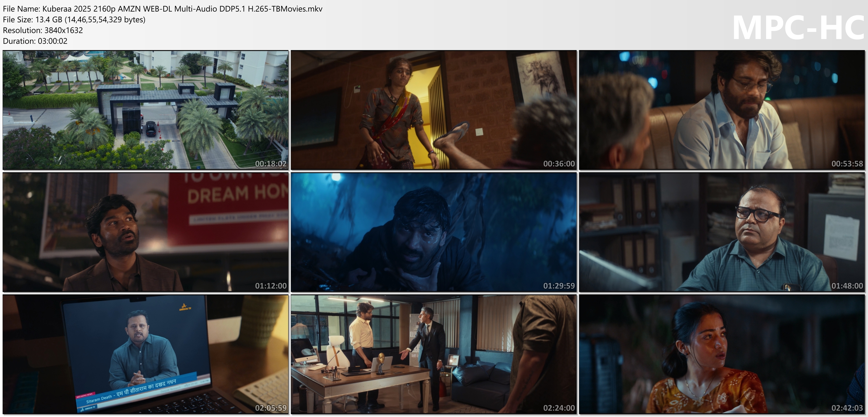
Task: Click the timestamp 01:48:00
Action: [x=847, y=286]
